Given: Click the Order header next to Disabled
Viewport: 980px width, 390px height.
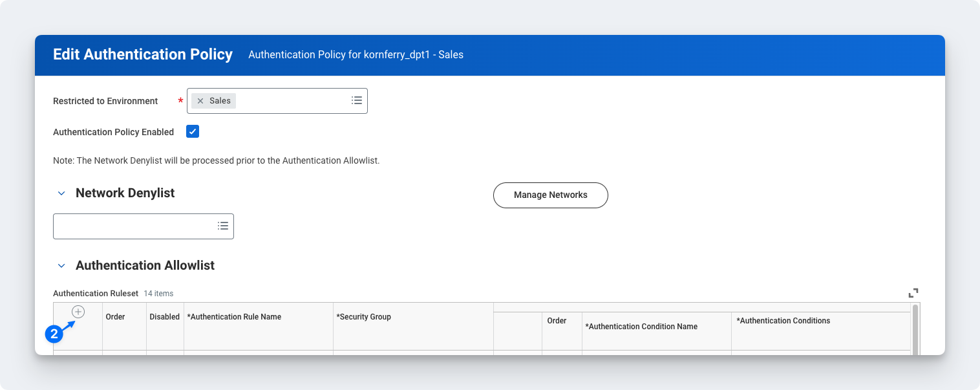Looking at the screenshot, I should 115,317.
